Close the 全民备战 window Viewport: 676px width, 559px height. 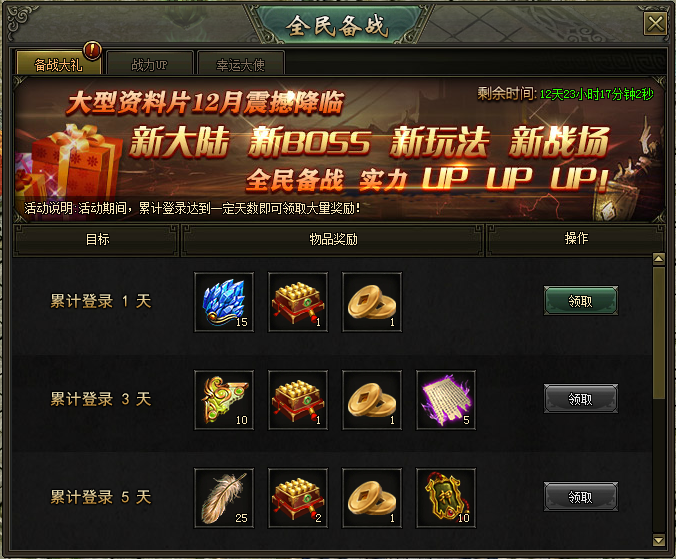[x=655, y=23]
